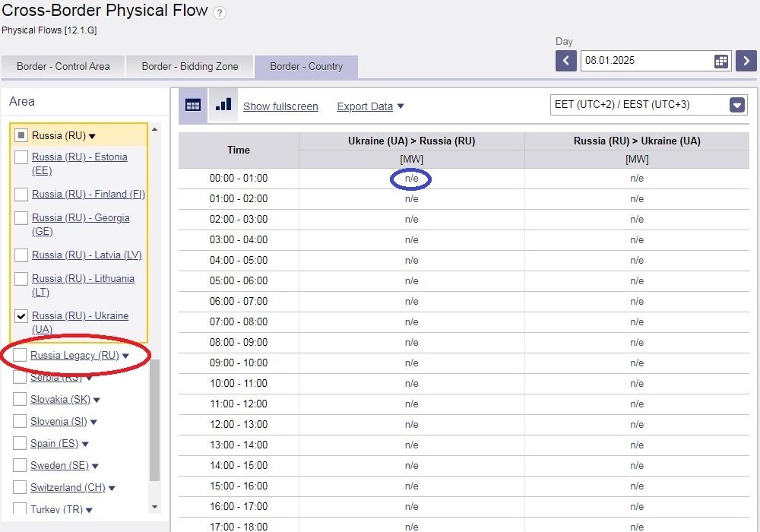
Task: Check the Switzerland (CH) checkbox
Action: click(20, 487)
